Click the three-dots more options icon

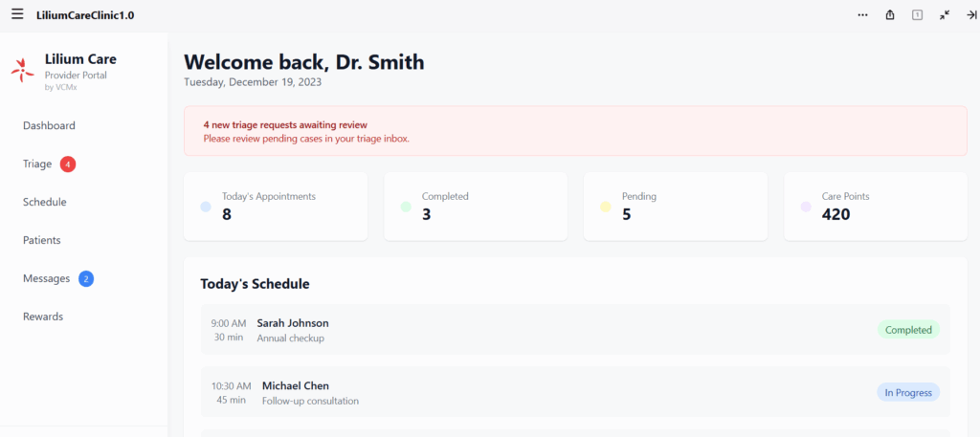[863, 15]
